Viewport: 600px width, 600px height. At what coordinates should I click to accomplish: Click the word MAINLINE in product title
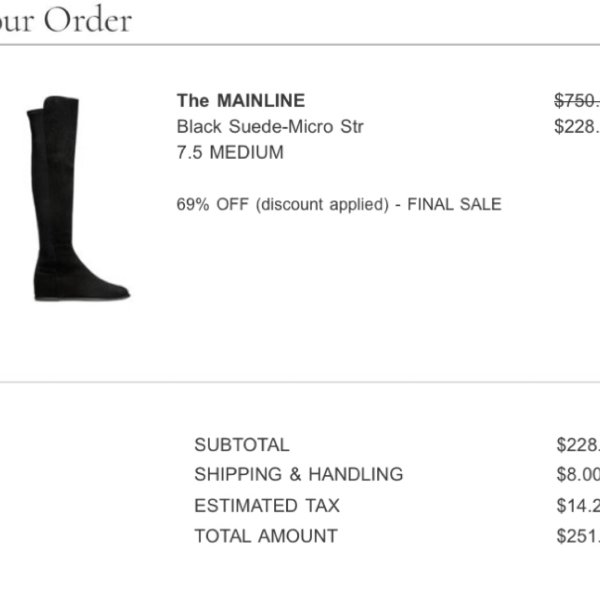[261, 101]
